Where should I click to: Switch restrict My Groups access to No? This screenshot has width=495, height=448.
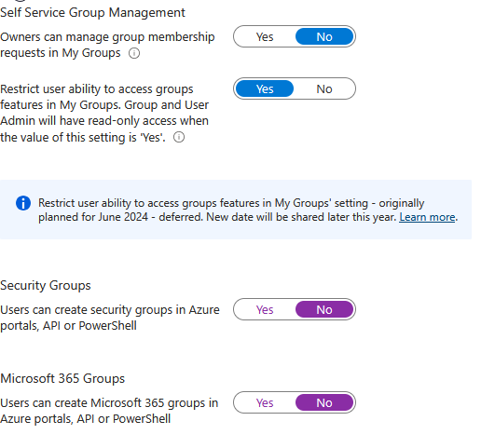click(324, 88)
